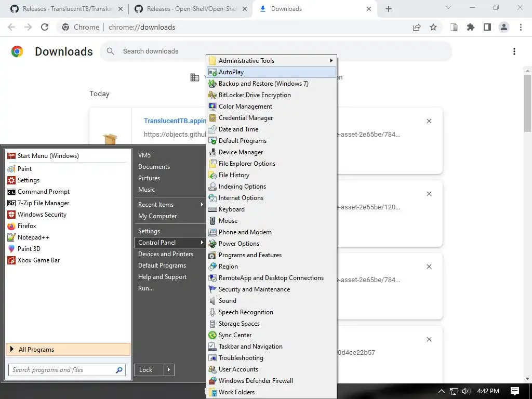Open Settings in the pinned programs list
The width and height of the screenshot is (532, 399).
pyautogui.click(x=68, y=180)
